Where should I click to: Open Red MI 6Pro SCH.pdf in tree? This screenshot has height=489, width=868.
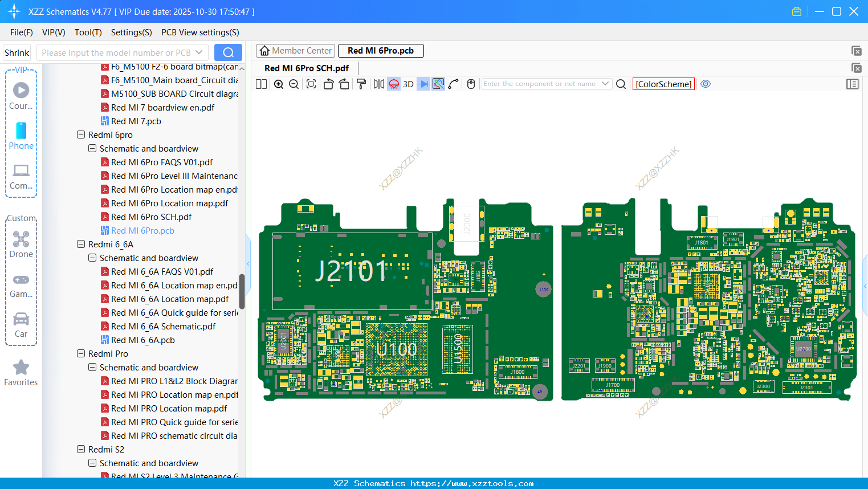click(151, 217)
